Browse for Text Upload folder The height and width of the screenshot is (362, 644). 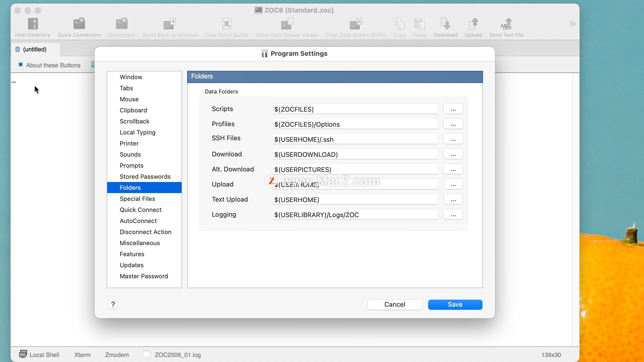(453, 199)
